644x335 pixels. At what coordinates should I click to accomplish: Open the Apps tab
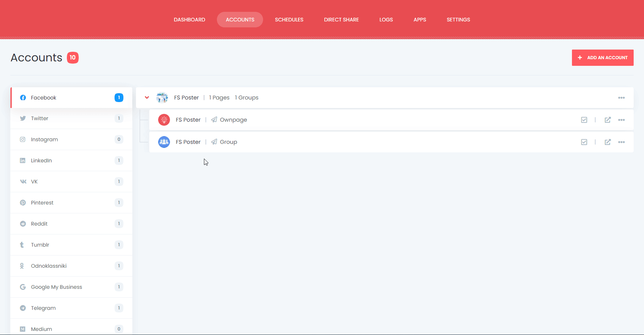click(420, 20)
